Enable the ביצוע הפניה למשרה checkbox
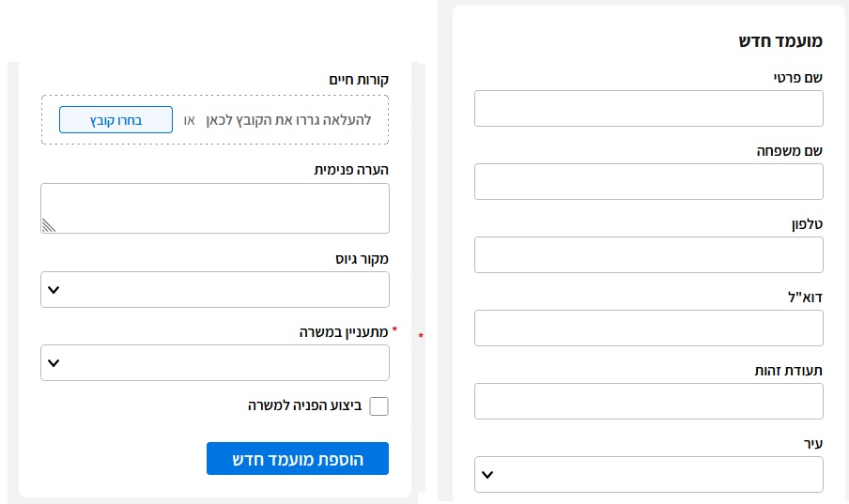Image resolution: width=849 pixels, height=504 pixels. (379, 406)
